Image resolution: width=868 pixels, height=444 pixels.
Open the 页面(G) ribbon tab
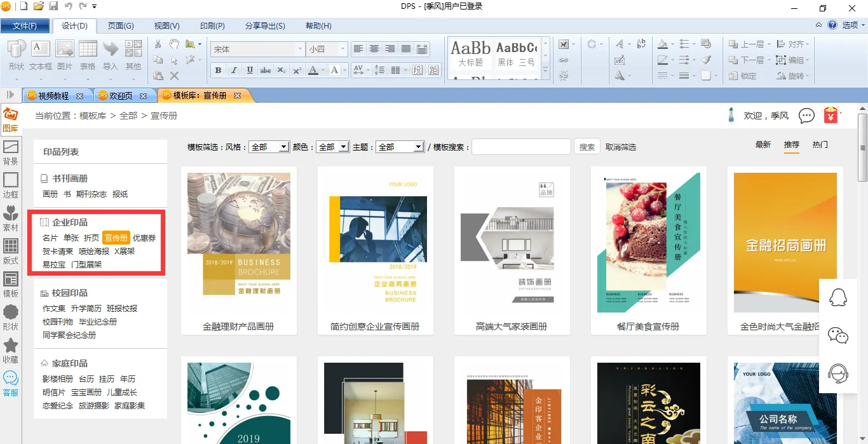[x=121, y=26]
